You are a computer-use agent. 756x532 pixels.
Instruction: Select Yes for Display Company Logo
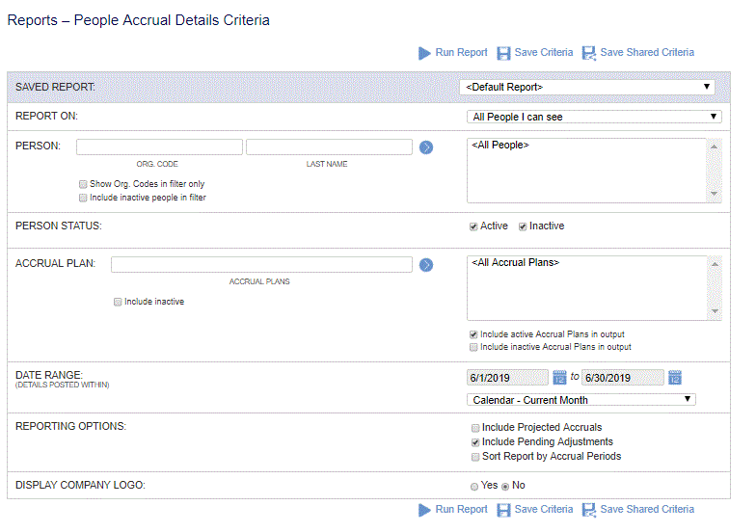474,487
